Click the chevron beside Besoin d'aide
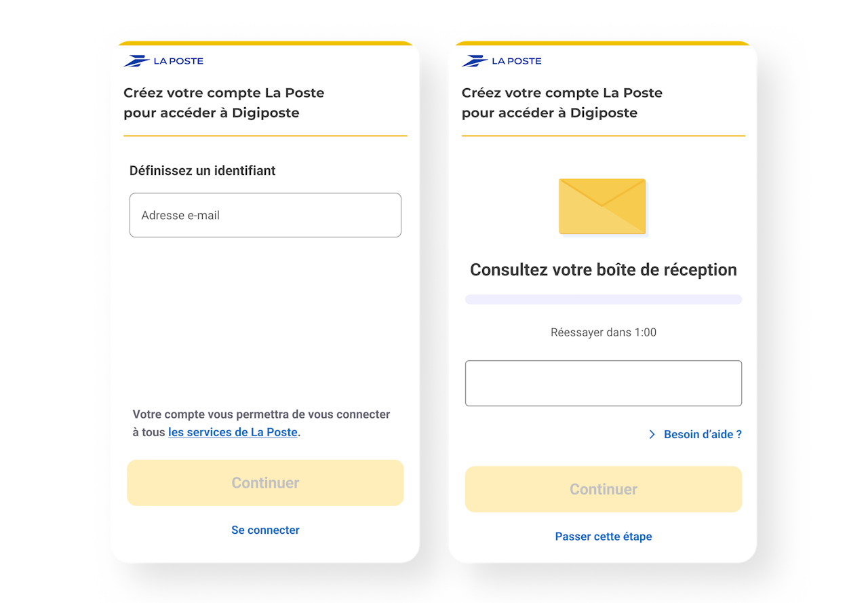The width and height of the screenshot is (868, 603). coord(652,434)
